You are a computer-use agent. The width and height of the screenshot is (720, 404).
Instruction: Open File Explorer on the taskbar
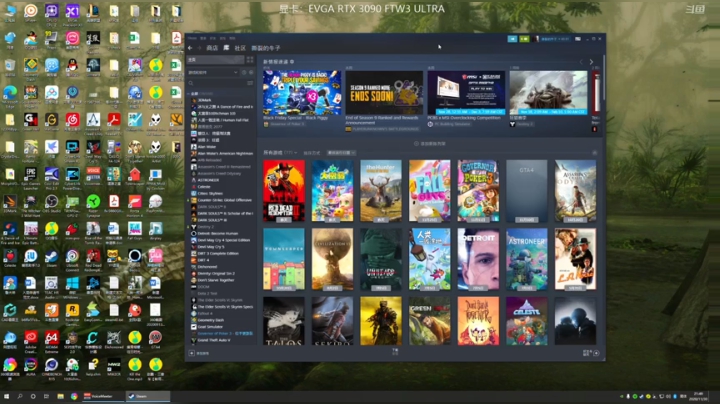pos(60,396)
